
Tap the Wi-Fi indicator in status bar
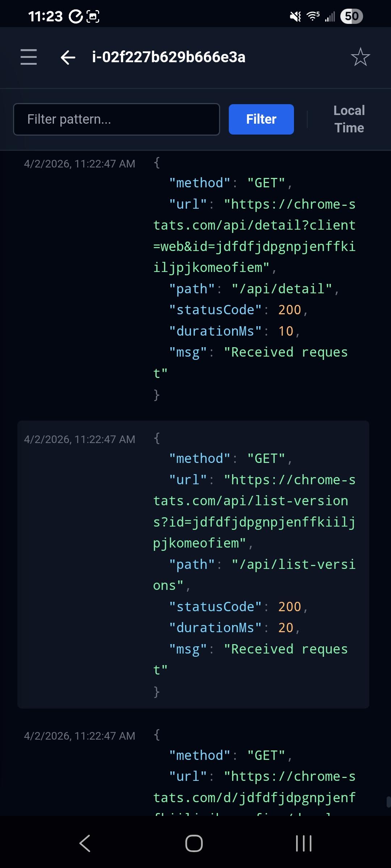(x=312, y=16)
